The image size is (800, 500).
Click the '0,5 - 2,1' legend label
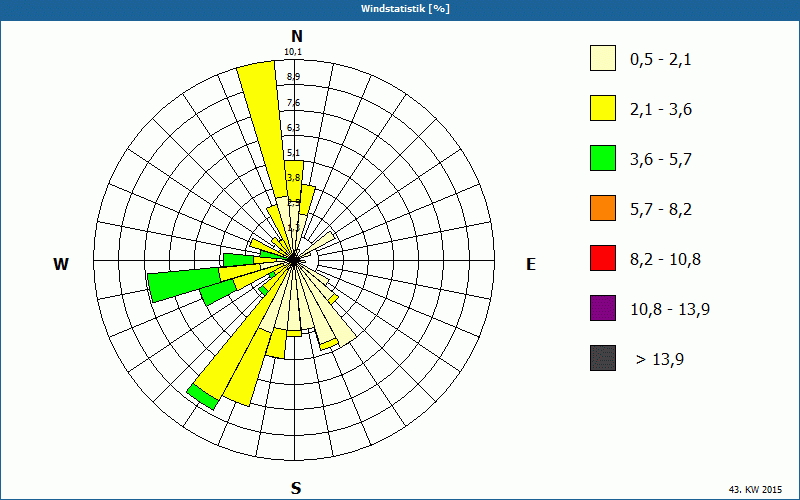tap(661, 60)
